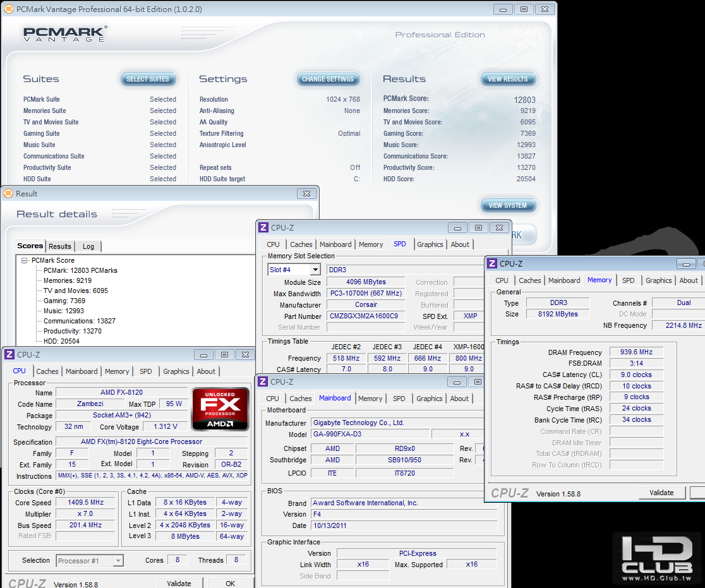Click OK in bottom-left CPU-Z window
Screen dimensions: 705x588
[230, 583]
